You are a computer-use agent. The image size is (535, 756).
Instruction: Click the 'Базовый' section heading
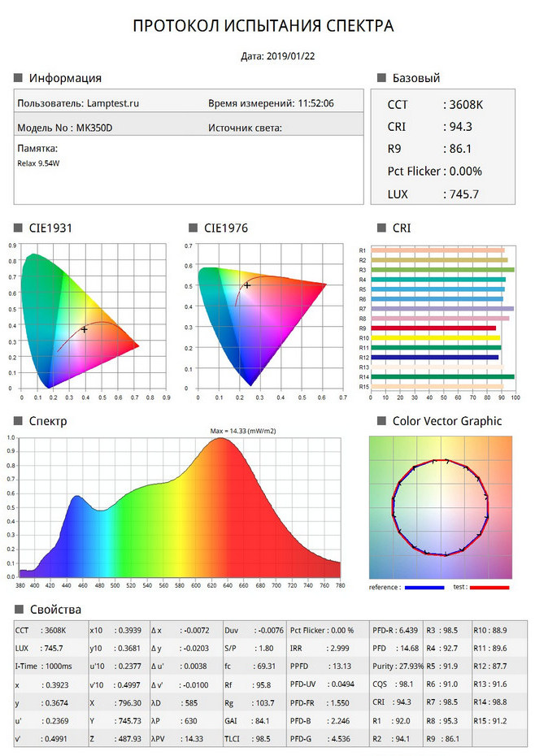(x=416, y=78)
